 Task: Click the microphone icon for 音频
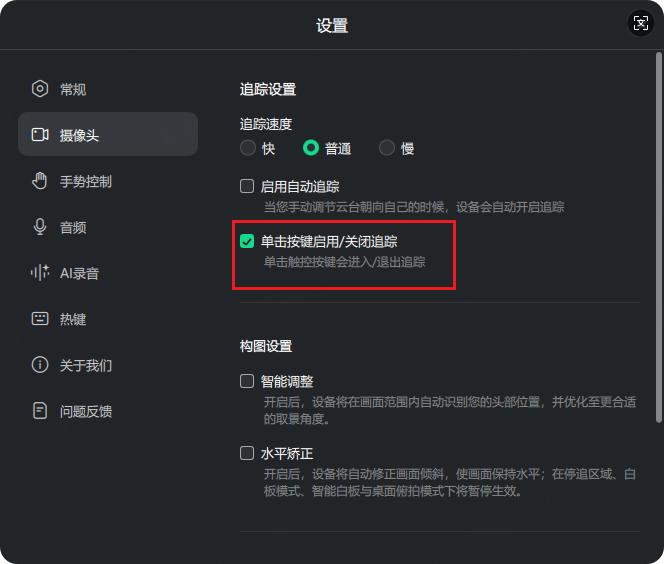pyautogui.click(x=40, y=227)
